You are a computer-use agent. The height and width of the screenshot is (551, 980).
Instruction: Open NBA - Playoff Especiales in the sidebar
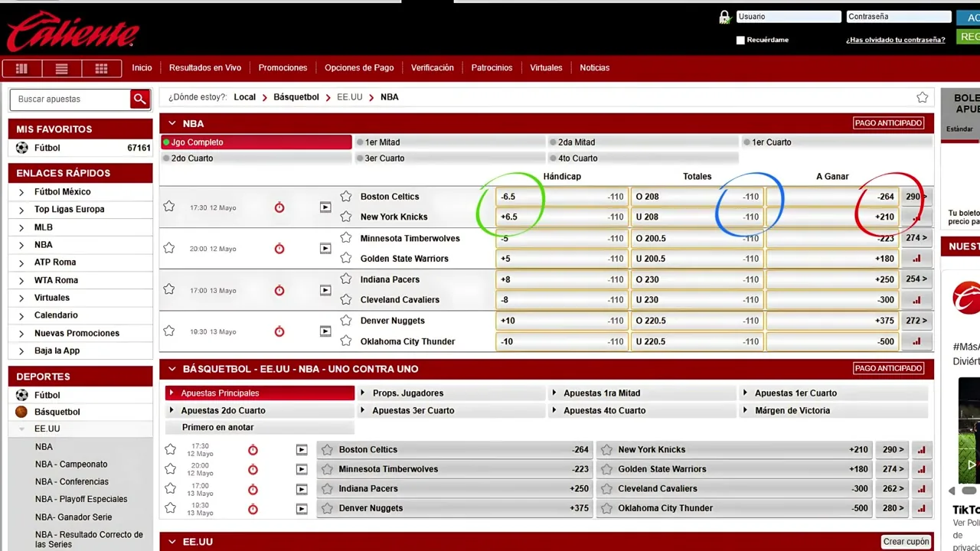click(x=81, y=500)
